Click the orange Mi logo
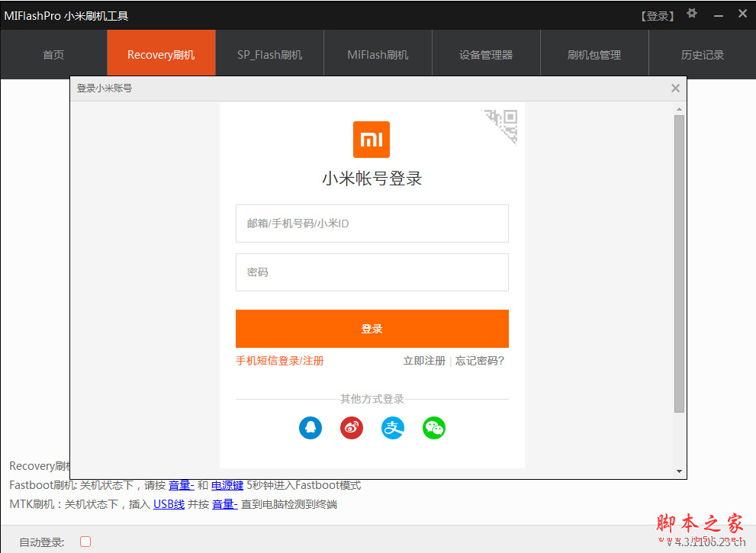The image size is (756, 553). pos(372,140)
